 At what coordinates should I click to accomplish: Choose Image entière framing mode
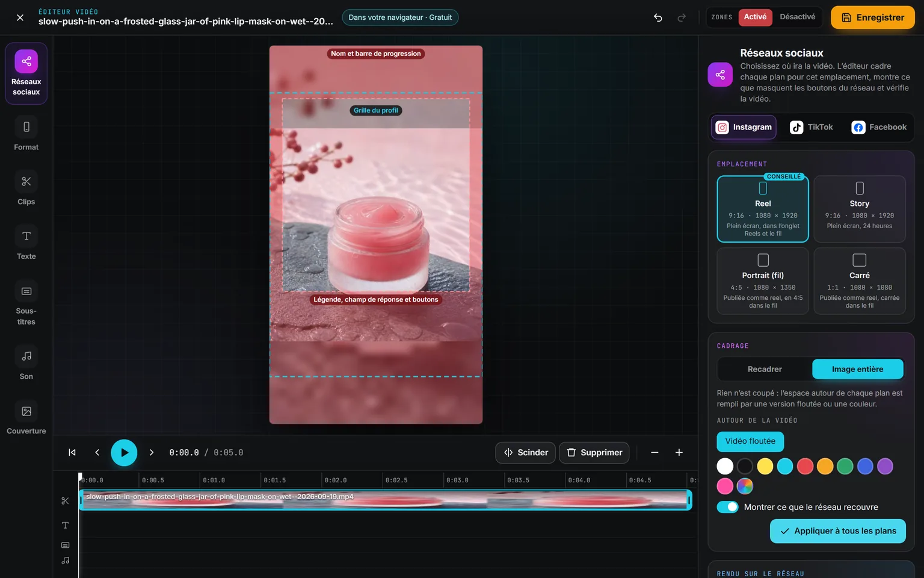(858, 369)
